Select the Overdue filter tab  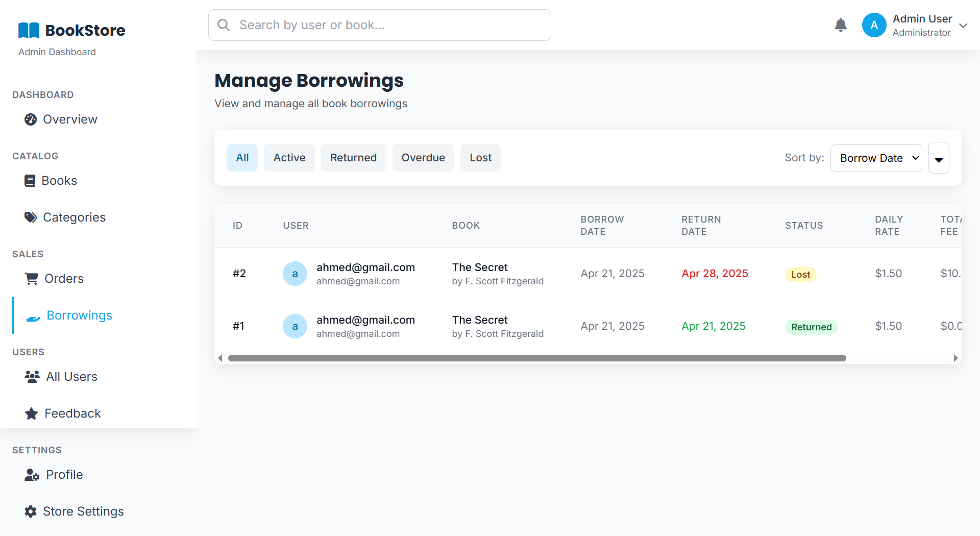(x=423, y=158)
